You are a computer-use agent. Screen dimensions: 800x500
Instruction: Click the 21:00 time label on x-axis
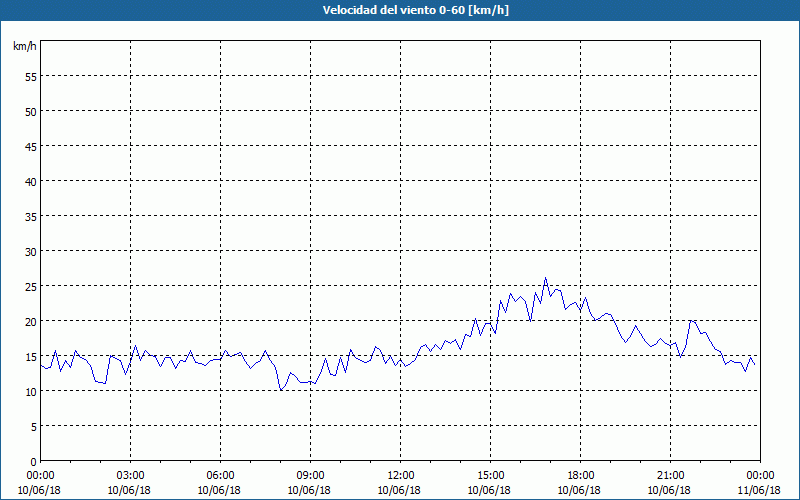[x=670, y=476]
